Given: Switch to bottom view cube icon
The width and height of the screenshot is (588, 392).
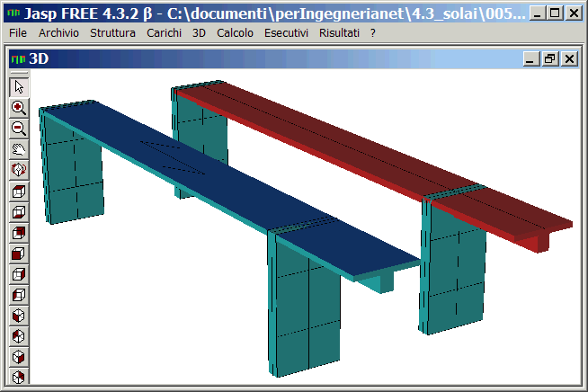Looking at the screenshot, I should pyautogui.click(x=19, y=212).
